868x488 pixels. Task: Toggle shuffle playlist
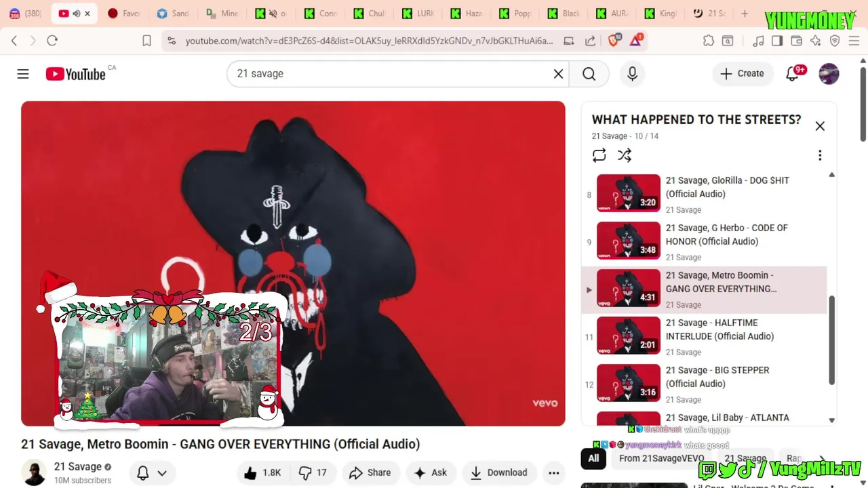[x=625, y=155]
